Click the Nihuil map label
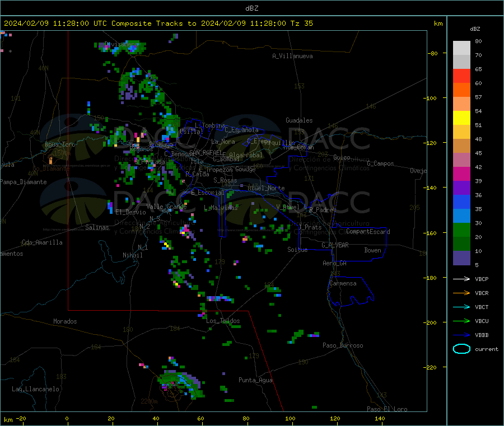The height and width of the screenshot is (426, 504). 132,255
